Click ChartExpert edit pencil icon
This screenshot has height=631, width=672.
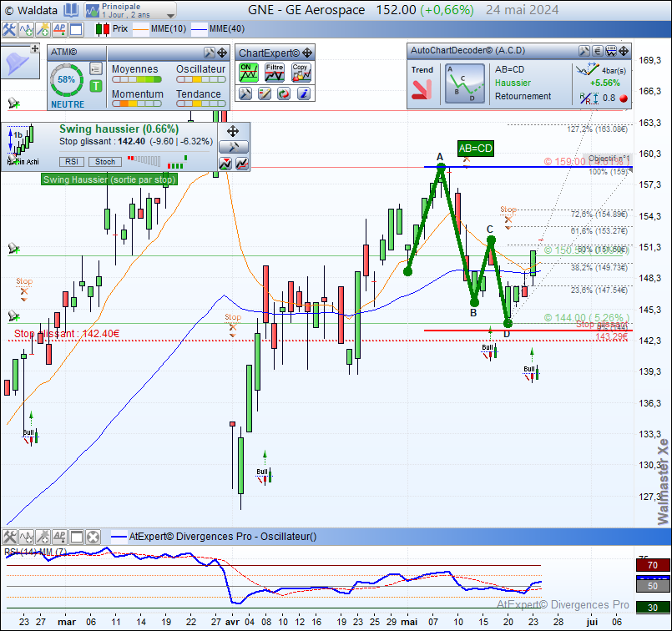tap(265, 93)
